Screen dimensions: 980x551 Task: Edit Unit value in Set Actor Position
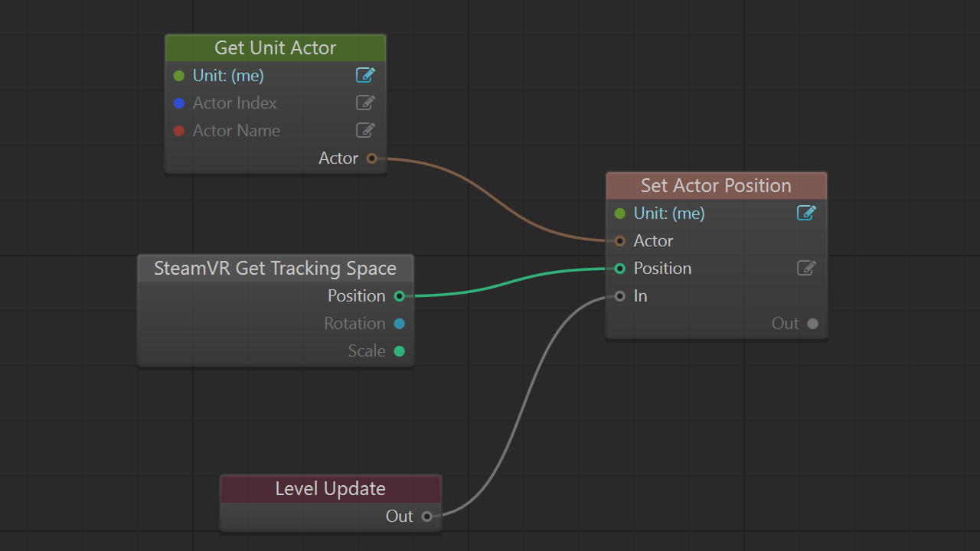[x=806, y=213]
